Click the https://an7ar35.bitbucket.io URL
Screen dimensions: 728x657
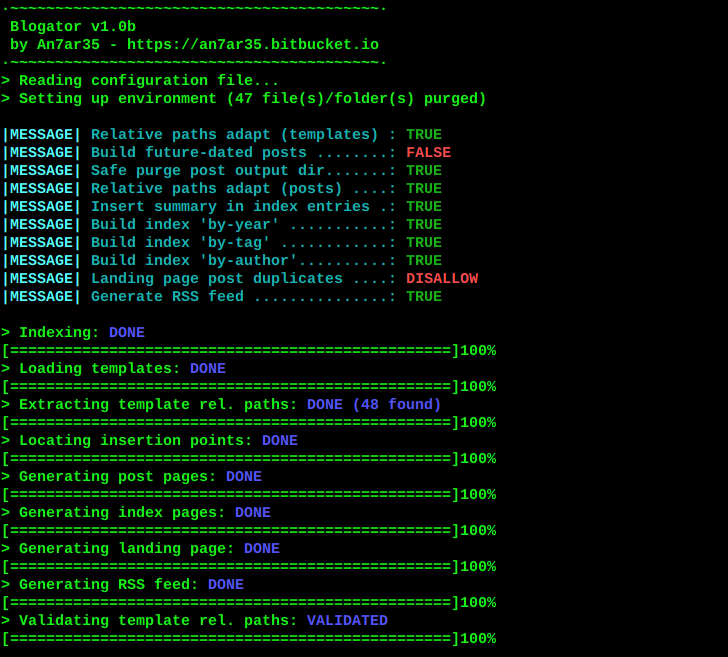pyautogui.click(x=253, y=45)
